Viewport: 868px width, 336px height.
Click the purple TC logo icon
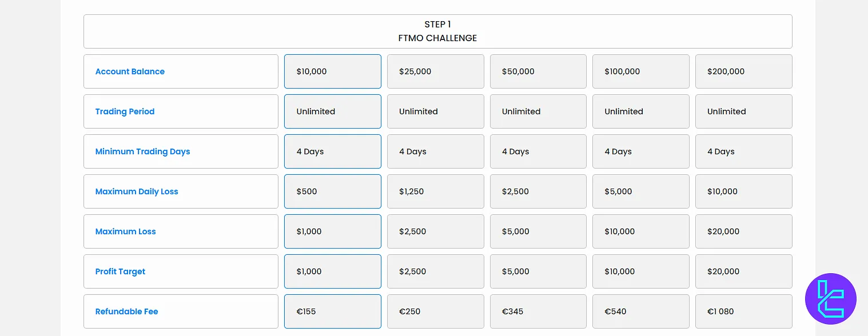click(x=830, y=299)
